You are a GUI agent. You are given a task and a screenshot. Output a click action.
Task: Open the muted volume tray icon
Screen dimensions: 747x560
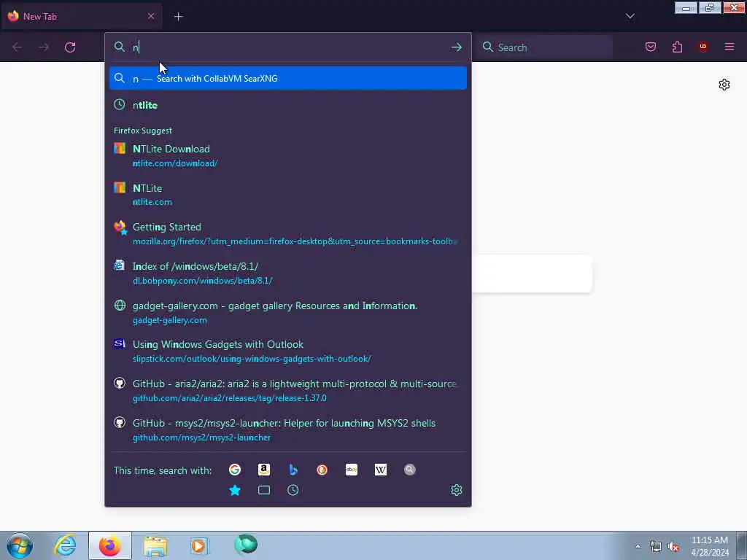point(673,547)
